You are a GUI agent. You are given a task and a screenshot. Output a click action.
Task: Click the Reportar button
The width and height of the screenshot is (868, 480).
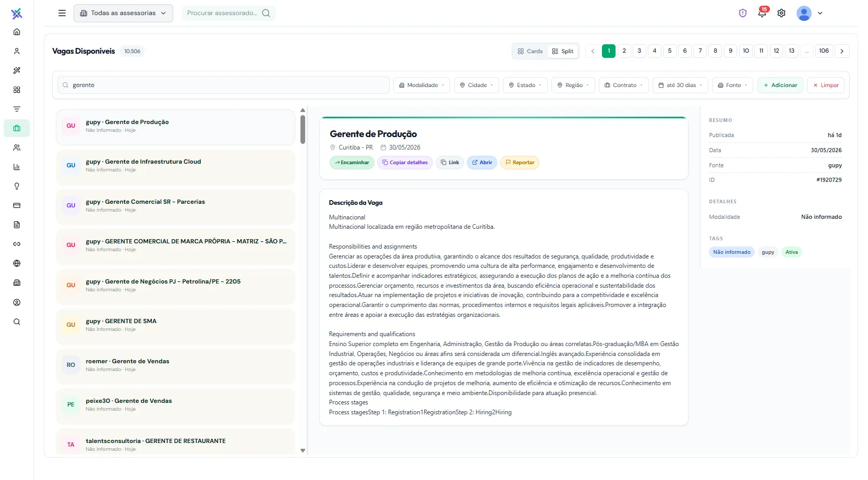[x=520, y=163]
